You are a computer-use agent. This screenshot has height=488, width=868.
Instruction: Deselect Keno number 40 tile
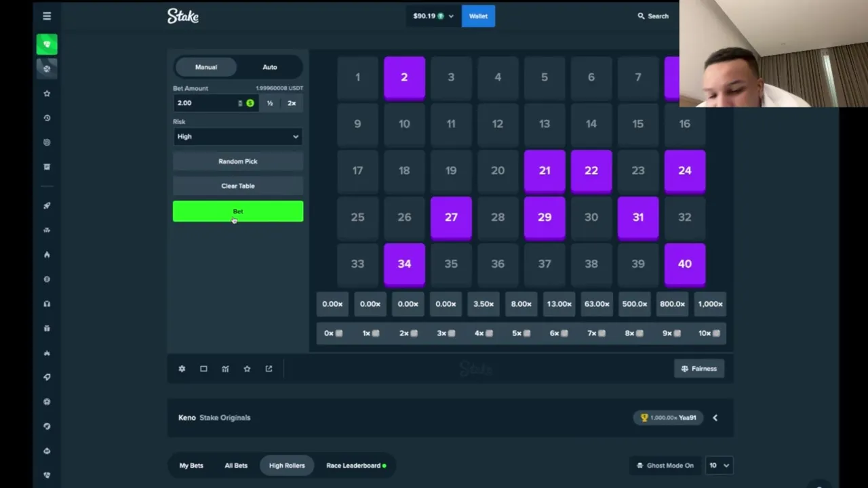[x=685, y=264]
